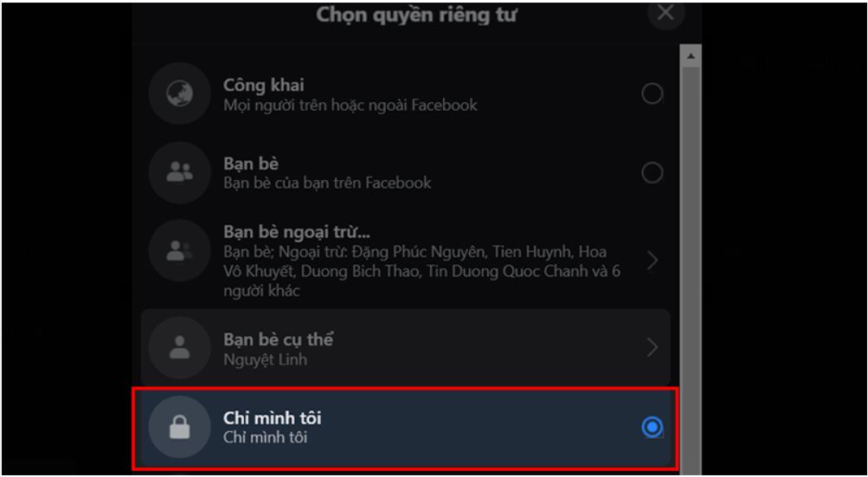The image size is (868, 477).
Task: Select the Công khai radio button
Action: pyautogui.click(x=653, y=93)
